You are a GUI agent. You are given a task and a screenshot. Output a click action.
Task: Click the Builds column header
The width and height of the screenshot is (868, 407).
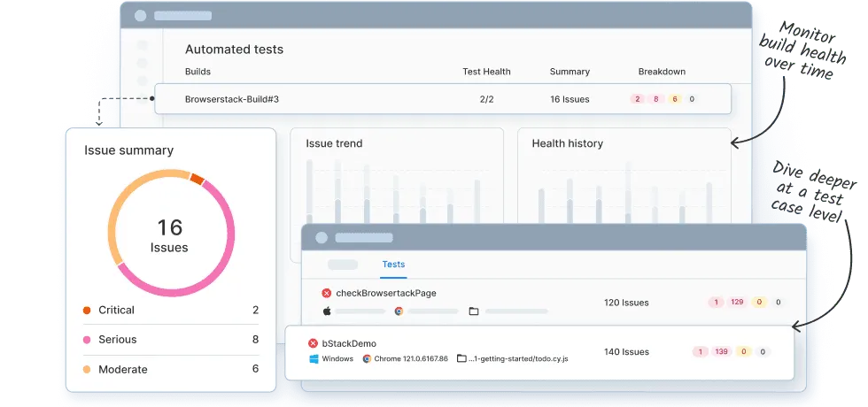tap(198, 72)
